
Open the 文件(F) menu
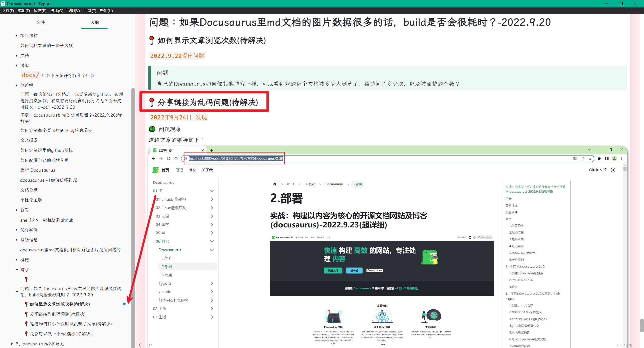coord(8,11)
